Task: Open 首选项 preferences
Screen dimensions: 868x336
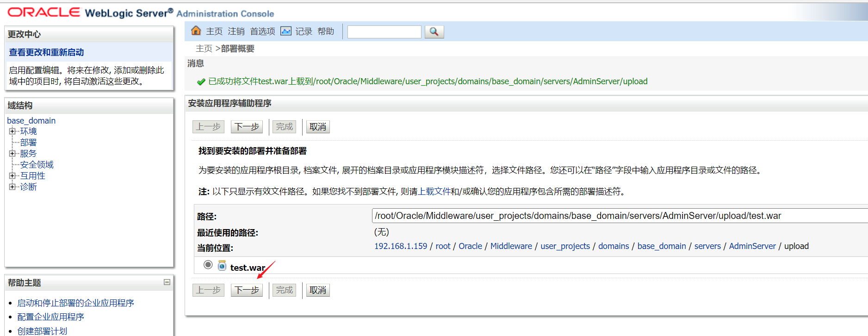Action: click(262, 31)
